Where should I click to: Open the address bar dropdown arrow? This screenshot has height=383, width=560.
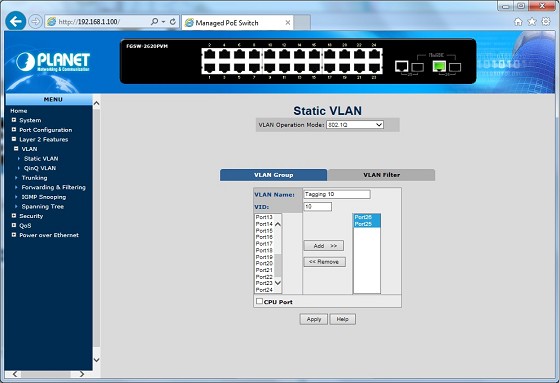point(163,22)
